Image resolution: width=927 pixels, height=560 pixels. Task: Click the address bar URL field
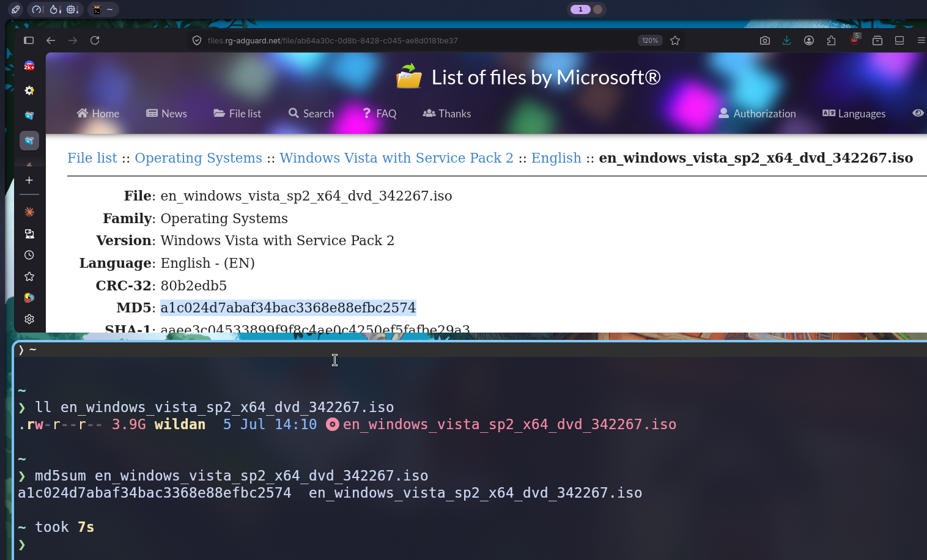coord(416,40)
